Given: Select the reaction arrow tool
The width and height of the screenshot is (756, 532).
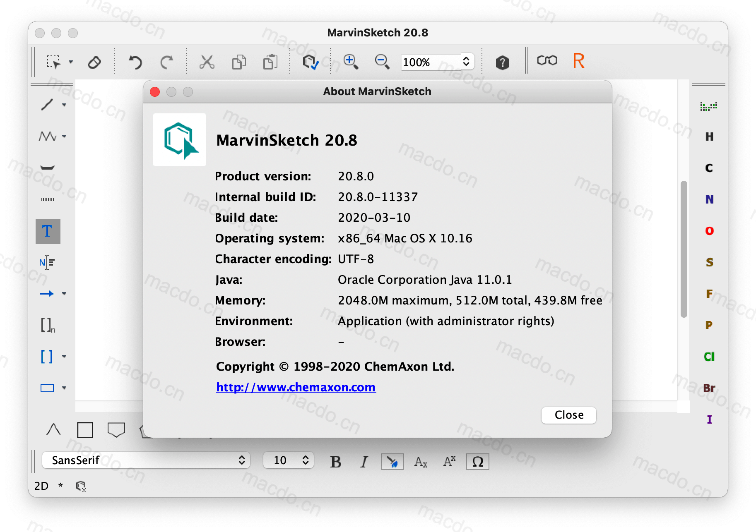Looking at the screenshot, I should coord(46,294).
